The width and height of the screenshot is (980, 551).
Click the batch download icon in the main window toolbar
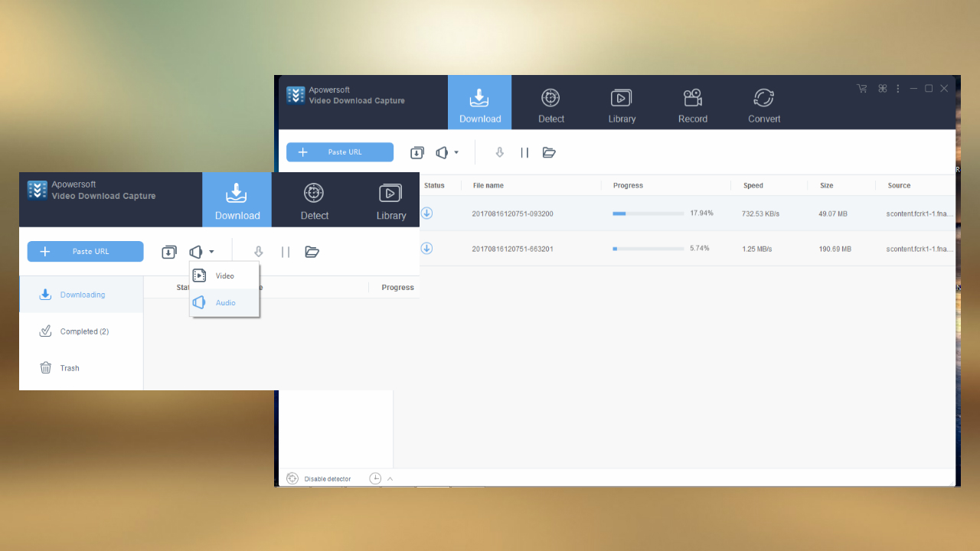click(417, 152)
